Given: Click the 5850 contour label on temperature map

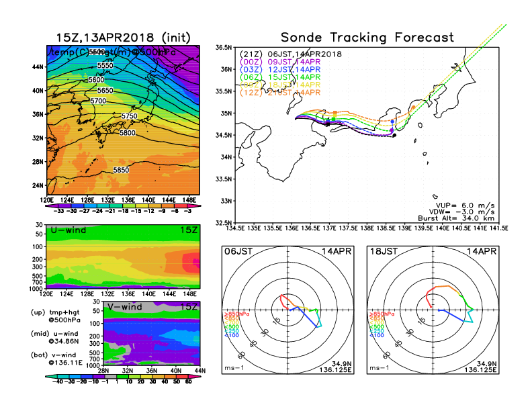Looking at the screenshot, I should coord(121,170).
